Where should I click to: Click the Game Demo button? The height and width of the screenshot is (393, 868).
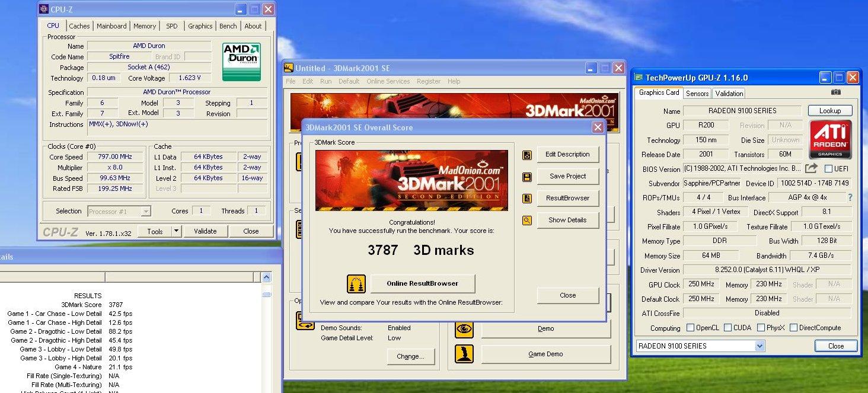[x=545, y=354]
